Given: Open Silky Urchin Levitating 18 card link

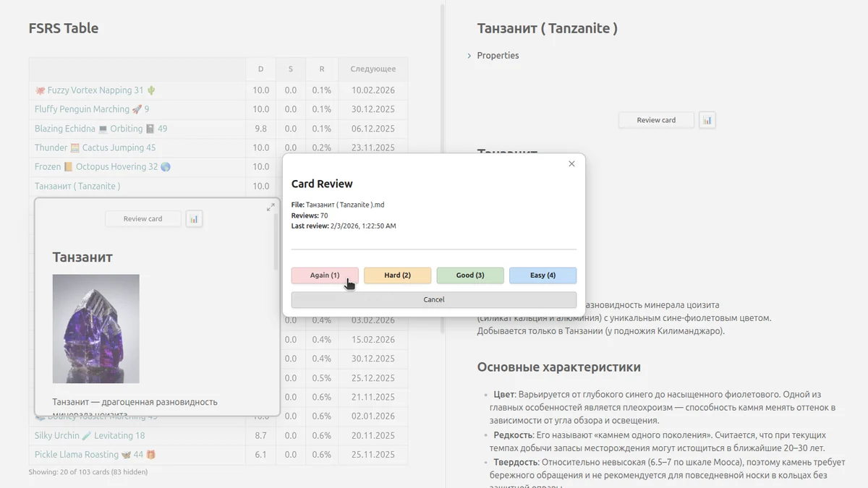Looking at the screenshot, I should coord(90,435).
